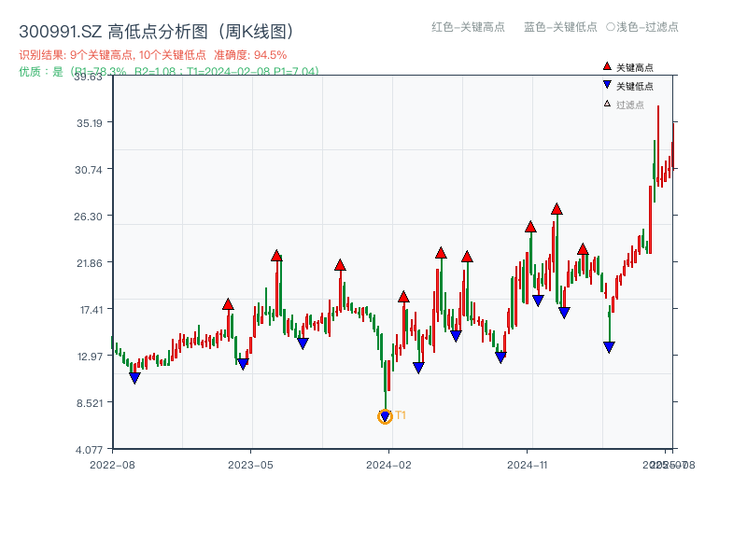Viewport: 747px width, 560px height.
Task: Select the earliest blue key-low triangle near 2022-08
Action: [134, 378]
